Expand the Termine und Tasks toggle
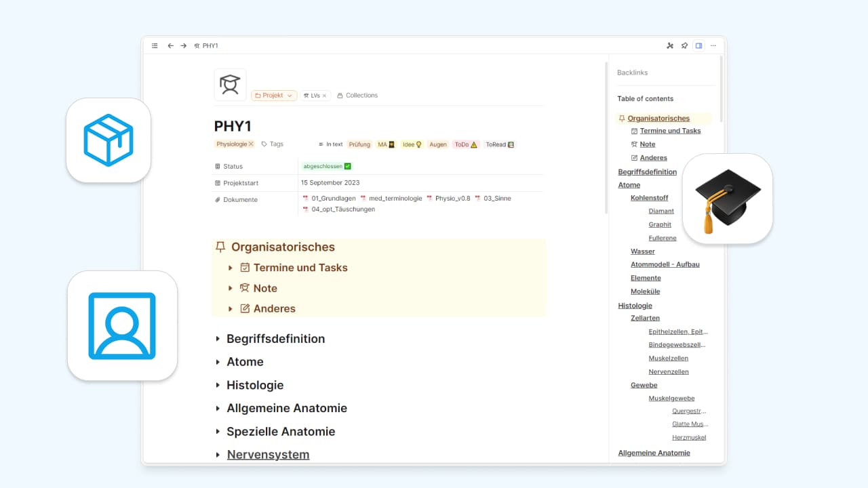Screen dimensions: 868x488 [231, 268]
